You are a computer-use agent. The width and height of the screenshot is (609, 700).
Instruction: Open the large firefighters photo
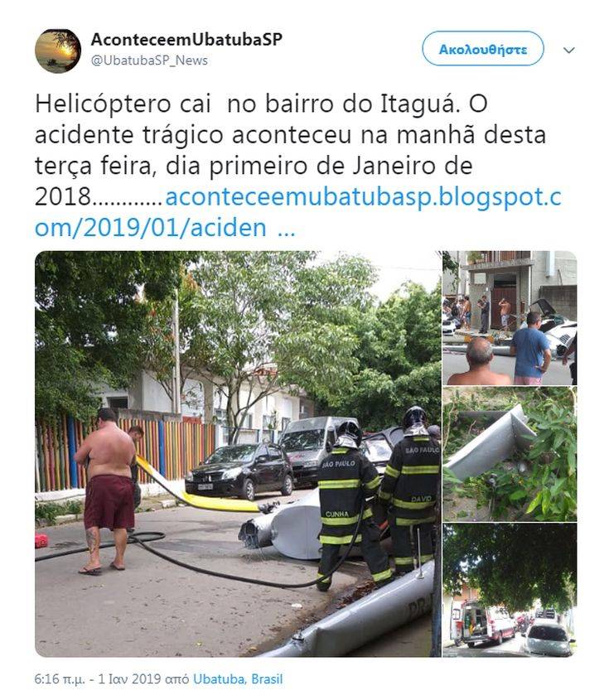pyautogui.click(x=238, y=454)
